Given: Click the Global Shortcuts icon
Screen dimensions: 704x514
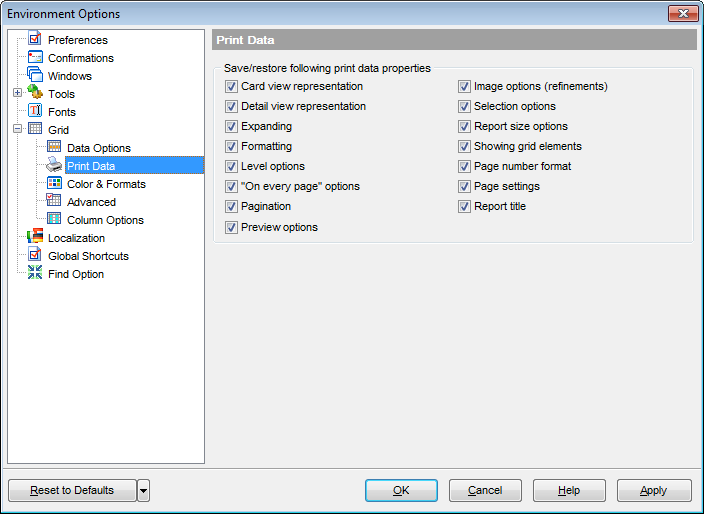Looking at the screenshot, I should (35, 256).
